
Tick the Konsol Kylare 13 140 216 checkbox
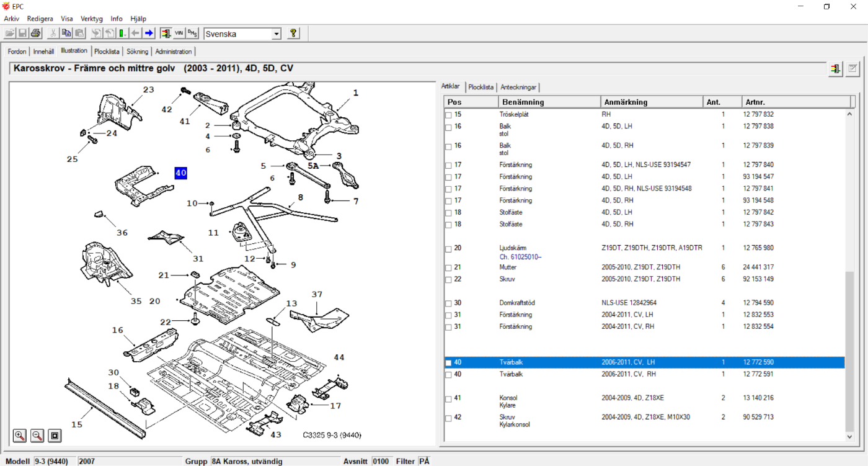click(x=448, y=398)
